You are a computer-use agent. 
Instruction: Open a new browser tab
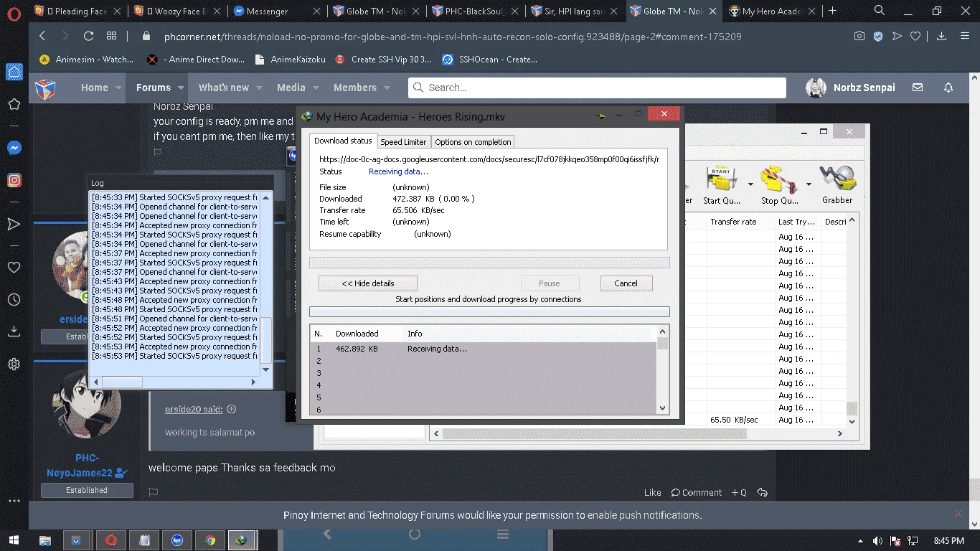pyautogui.click(x=832, y=11)
